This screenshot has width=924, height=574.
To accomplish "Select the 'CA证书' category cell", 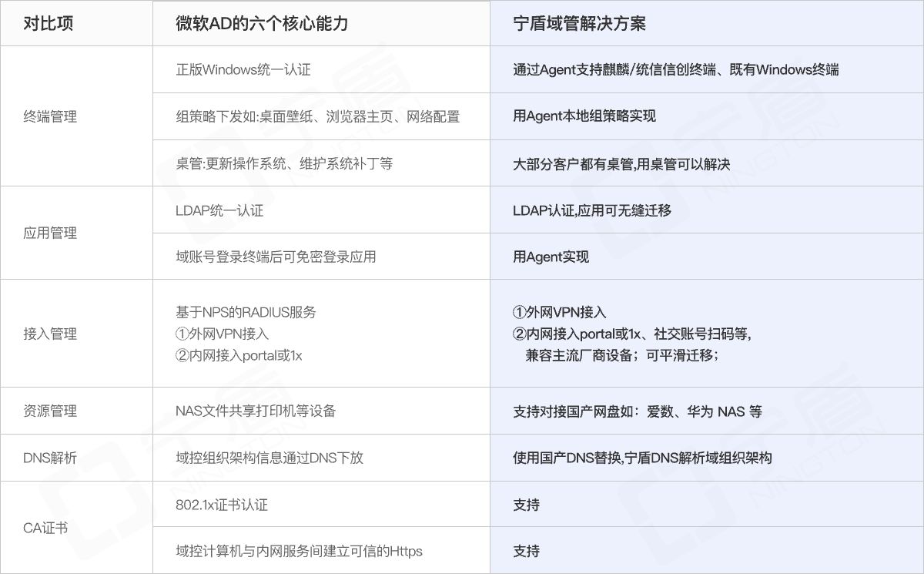I will point(76,528).
